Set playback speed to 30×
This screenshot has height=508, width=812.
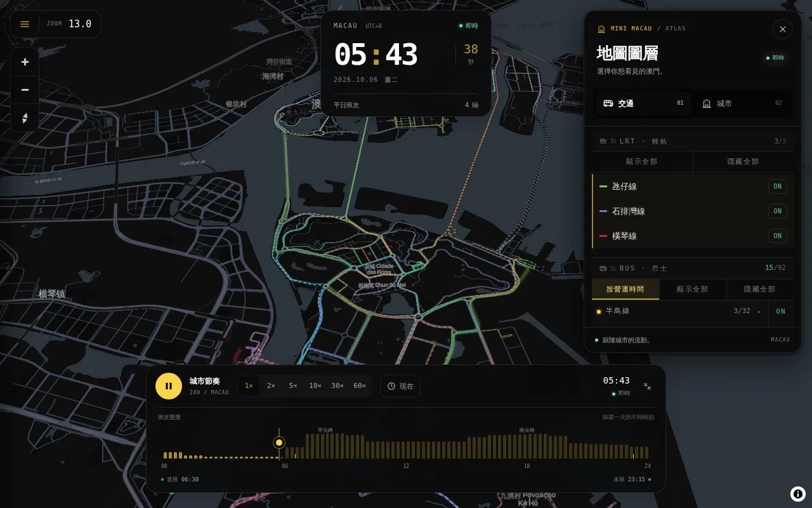[337, 385]
